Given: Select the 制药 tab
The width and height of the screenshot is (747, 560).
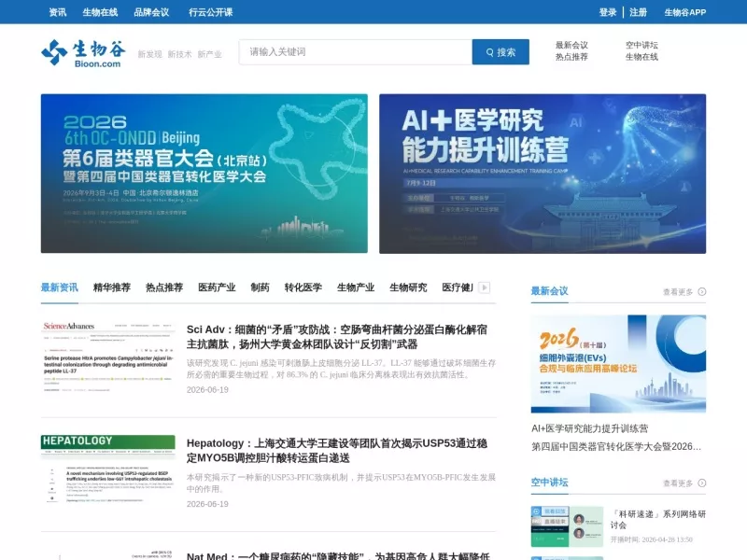Looking at the screenshot, I should pyautogui.click(x=261, y=287).
